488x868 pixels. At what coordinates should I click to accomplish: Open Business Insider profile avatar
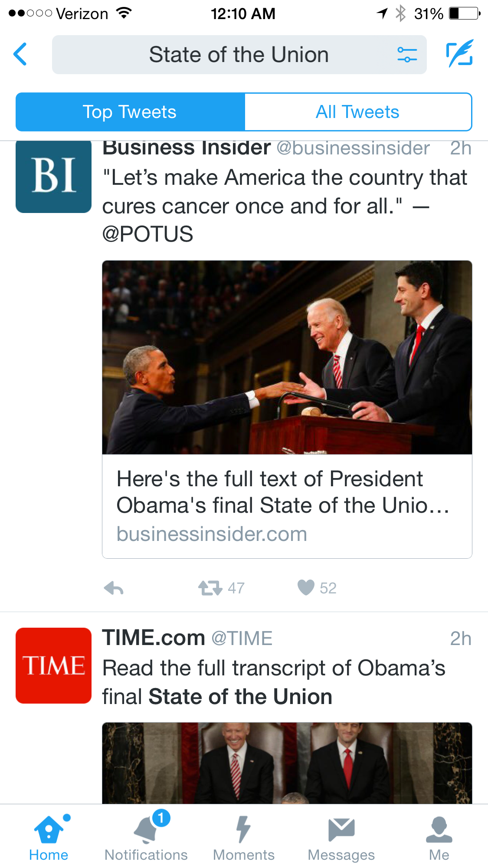click(x=53, y=176)
